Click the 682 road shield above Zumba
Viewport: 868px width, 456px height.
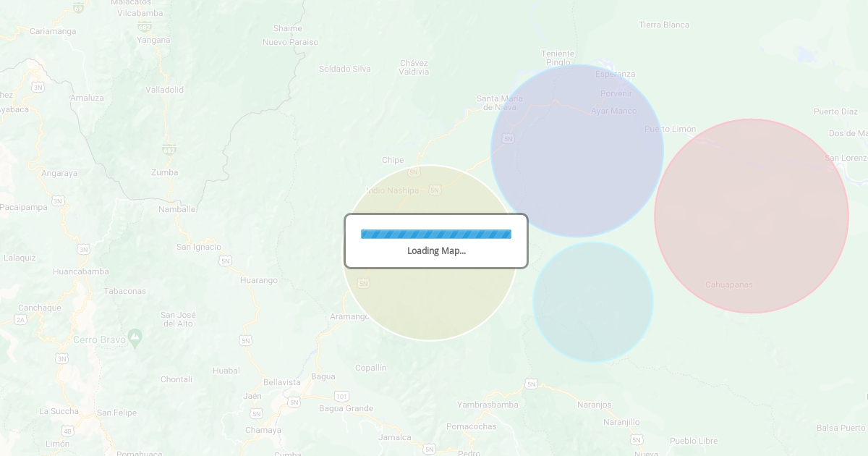pos(169,150)
